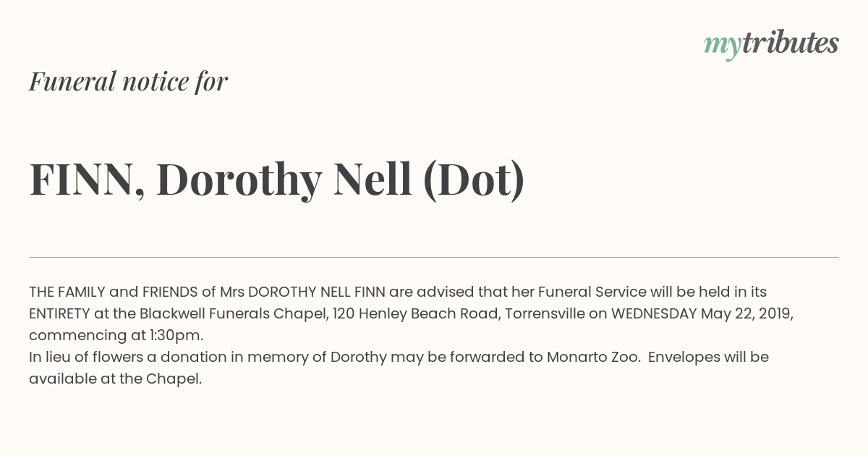868x456 pixels.
Task: Select the "Funeral notice for" heading
Action: click(x=128, y=81)
